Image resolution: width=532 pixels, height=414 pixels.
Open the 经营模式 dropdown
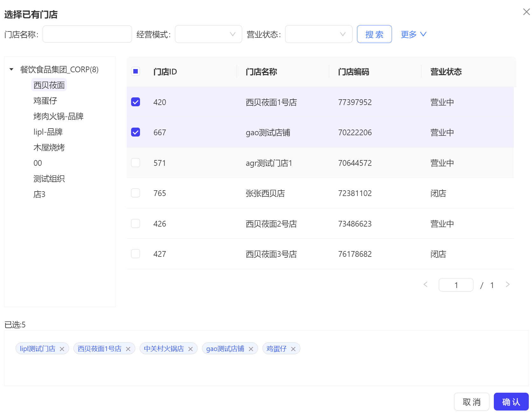point(208,34)
